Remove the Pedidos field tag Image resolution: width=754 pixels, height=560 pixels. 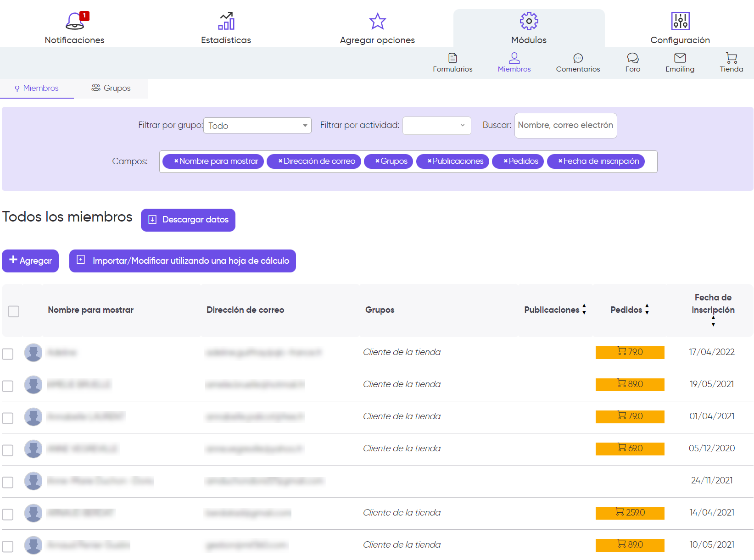tap(505, 161)
